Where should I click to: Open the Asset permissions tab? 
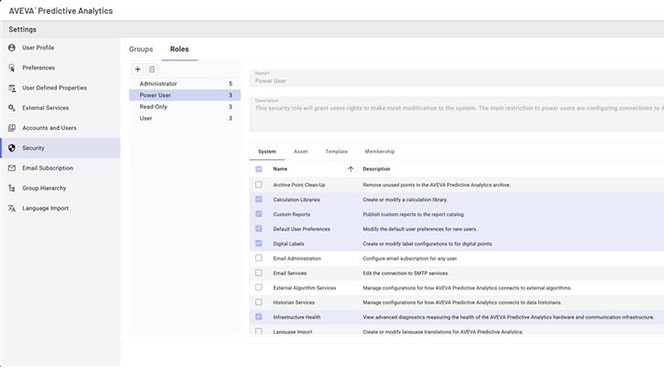click(301, 152)
